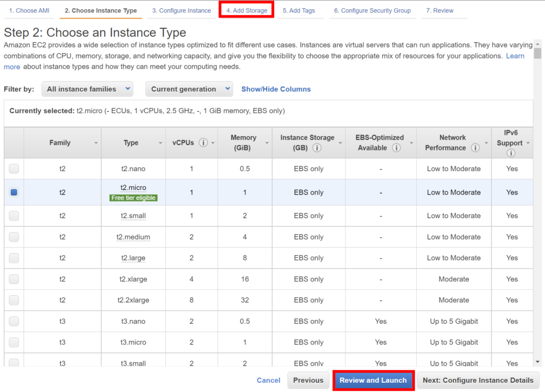Click the t2.nano type cell
545x392 pixels.
[x=133, y=169]
